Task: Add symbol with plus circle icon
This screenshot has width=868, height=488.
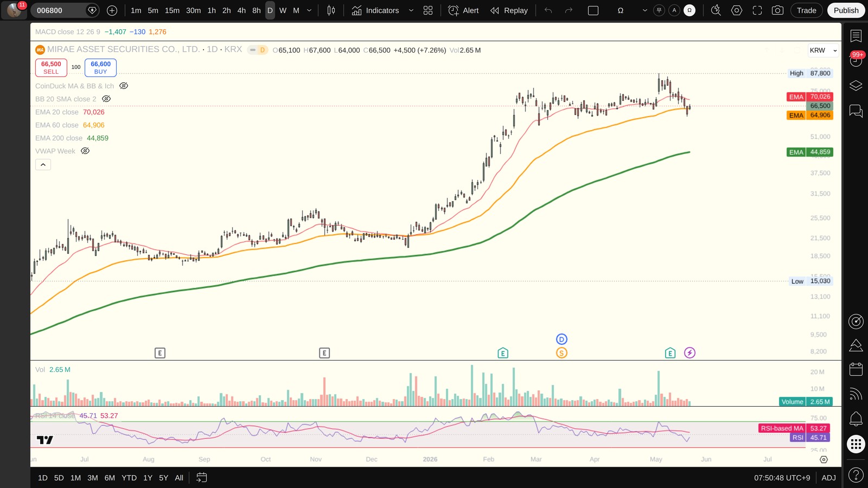Action: click(112, 10)
